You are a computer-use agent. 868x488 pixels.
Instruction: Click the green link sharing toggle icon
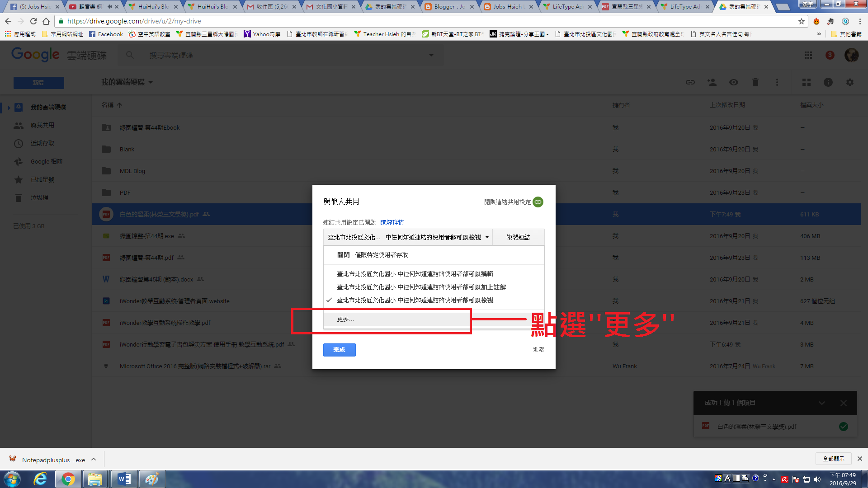pyautogui.click(x=538, y=202)
